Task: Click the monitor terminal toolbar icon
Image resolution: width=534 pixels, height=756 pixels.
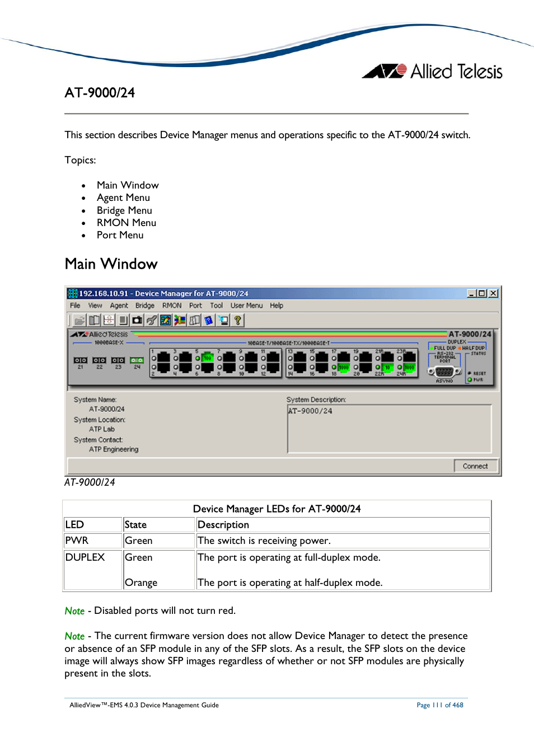Action: coord(223,320)
